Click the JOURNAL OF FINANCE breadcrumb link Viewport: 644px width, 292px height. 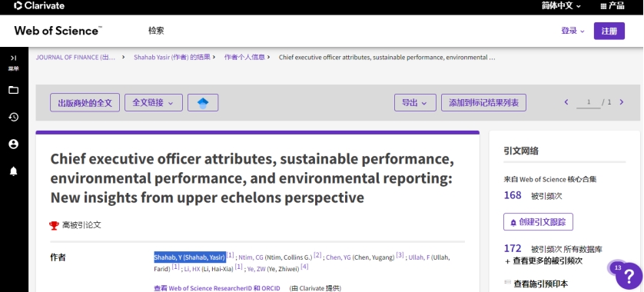[75, 58]
